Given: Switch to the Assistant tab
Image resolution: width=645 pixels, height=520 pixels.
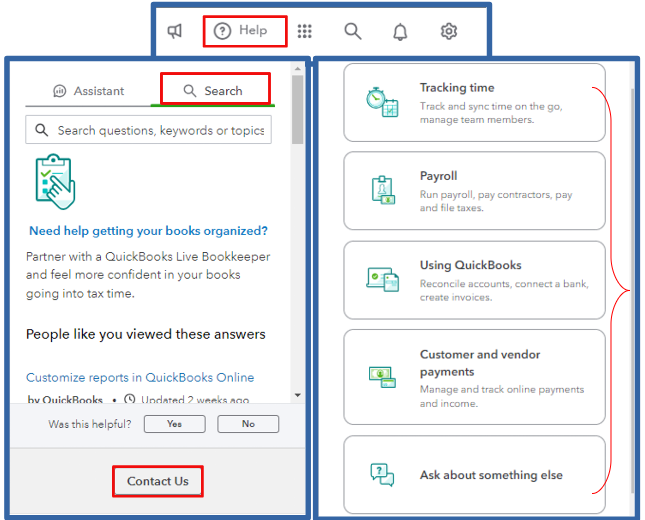Looking at the screenshot, I should coord(88,91).
